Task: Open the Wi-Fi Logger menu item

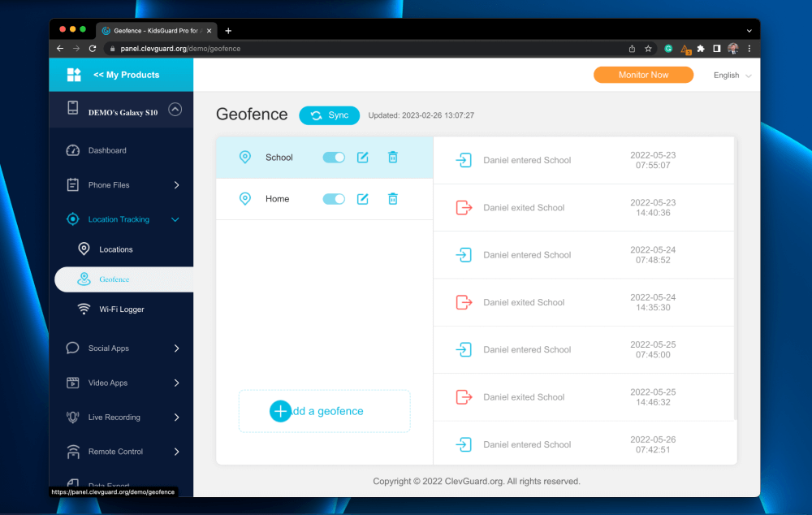Action: click(x=122, y=309)
